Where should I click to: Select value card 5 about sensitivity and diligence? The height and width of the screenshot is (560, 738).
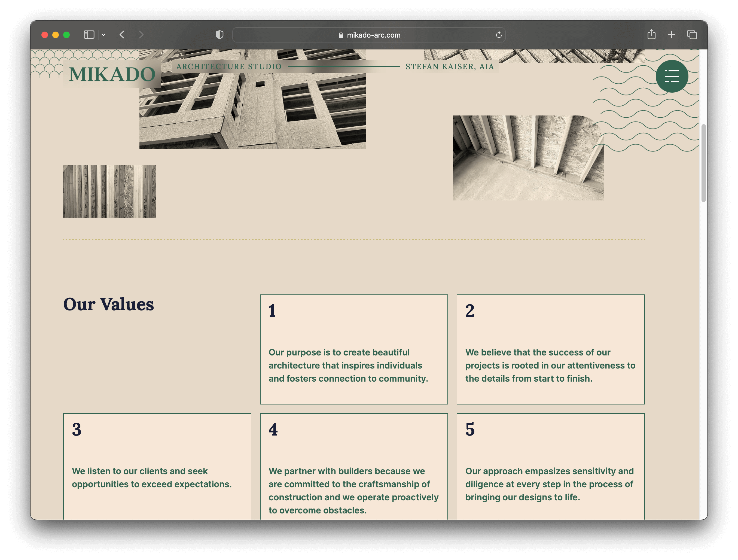tap(550, 466)
